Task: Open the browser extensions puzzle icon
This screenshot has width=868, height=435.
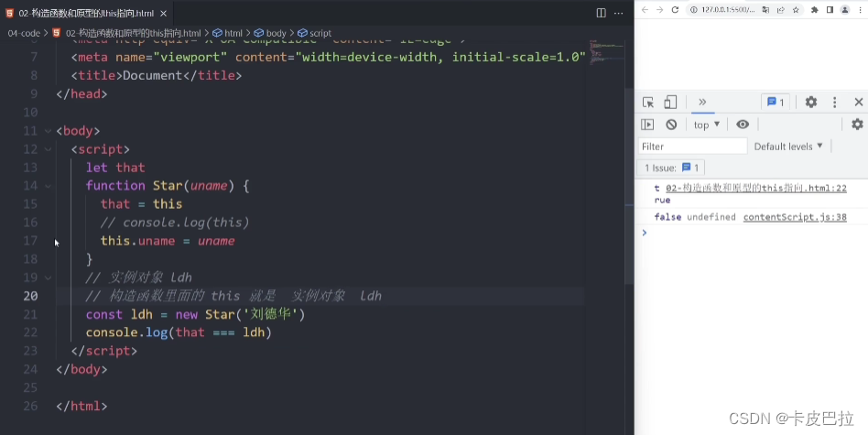Action: (x=814, y=10)
